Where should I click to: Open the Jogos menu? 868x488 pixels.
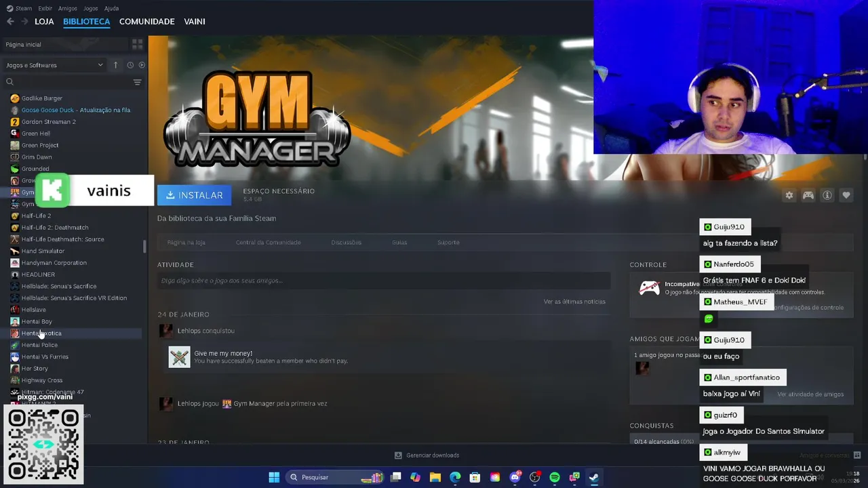90,8
